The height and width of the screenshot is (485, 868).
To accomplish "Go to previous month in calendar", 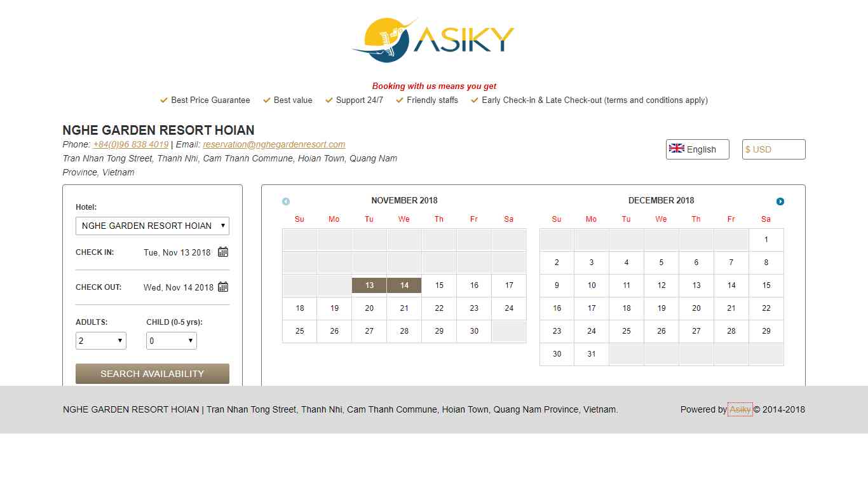I will pyautogui.click(x=286, y=202).
